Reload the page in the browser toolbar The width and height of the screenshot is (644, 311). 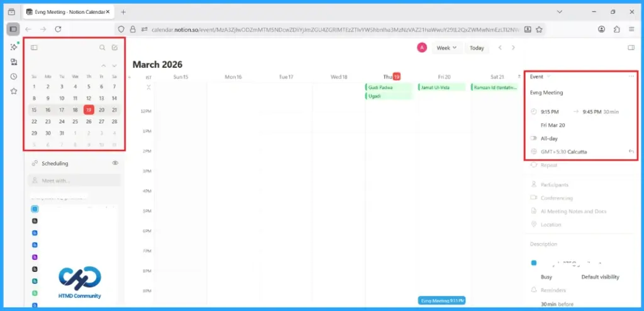coord(58,29)
